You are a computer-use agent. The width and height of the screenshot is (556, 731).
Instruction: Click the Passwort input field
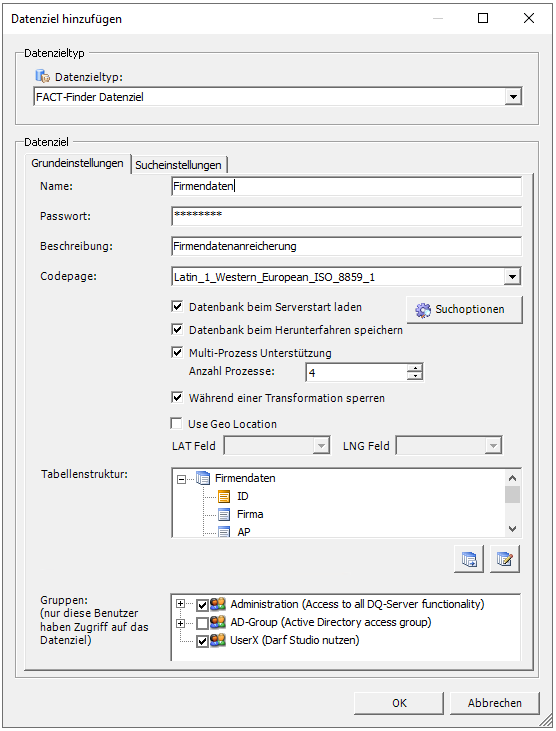[x=346, y=216]
